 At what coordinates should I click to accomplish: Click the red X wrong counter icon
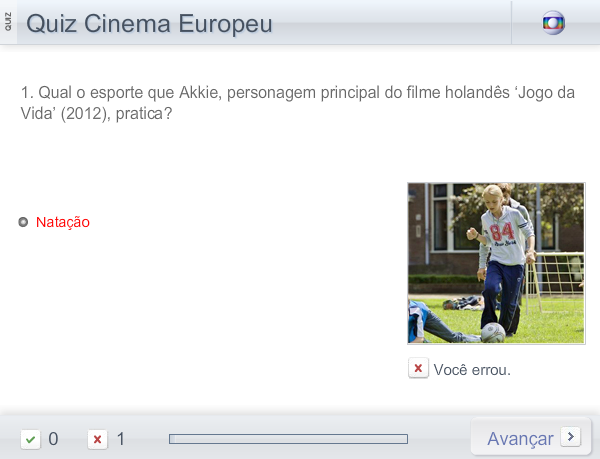(98, 439)
